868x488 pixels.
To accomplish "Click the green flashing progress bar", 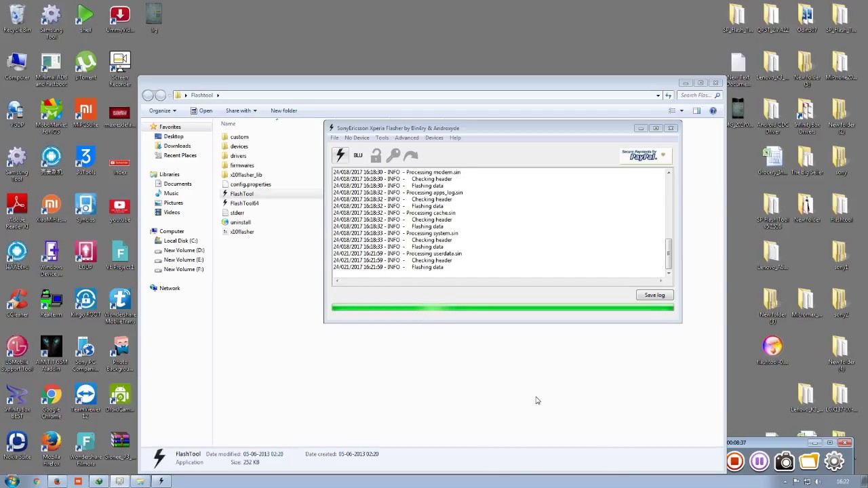I will pos(502,308).
